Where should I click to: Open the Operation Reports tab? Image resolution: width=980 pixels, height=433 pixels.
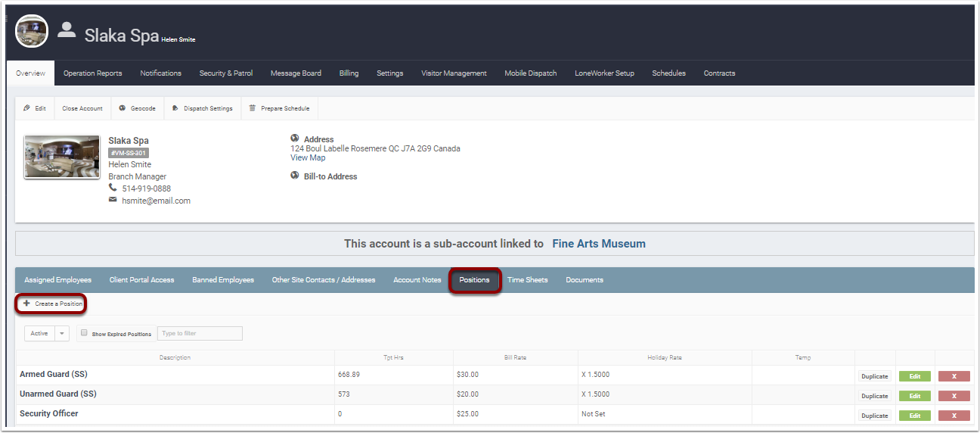(x=93, y=73)
